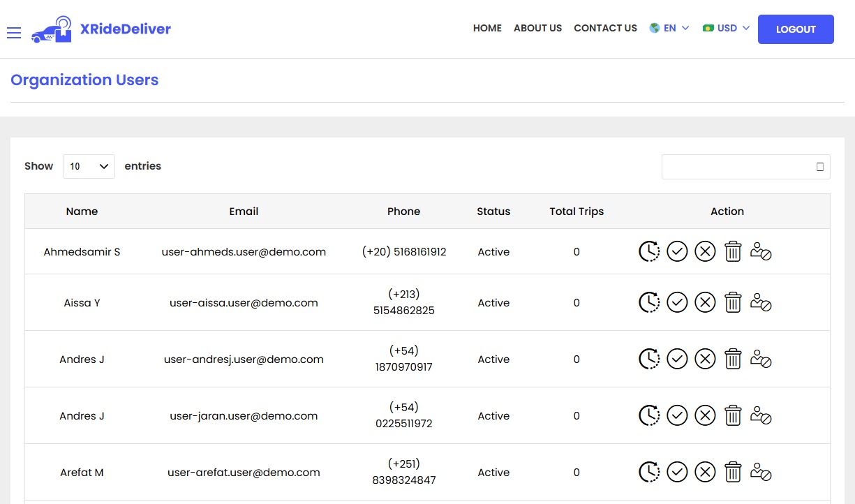Sort the table by the Name column header
The height and width of the screenshot is (504, 855).
[82, 212]
